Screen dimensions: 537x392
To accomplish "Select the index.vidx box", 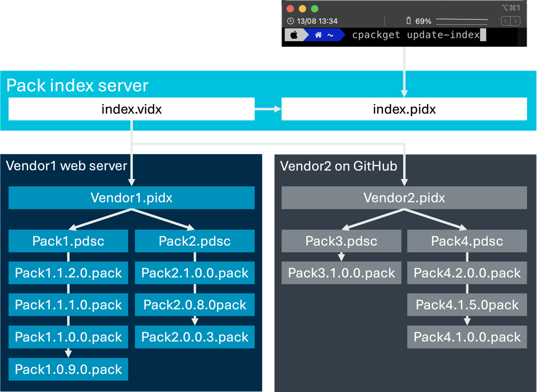I will 132,109.
